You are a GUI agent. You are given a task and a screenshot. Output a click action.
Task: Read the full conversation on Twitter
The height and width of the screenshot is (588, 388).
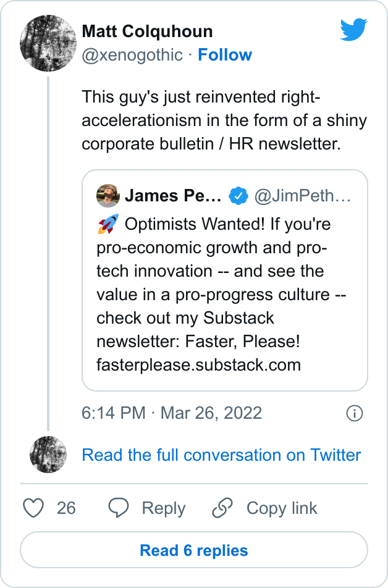[x=221, y=455]
